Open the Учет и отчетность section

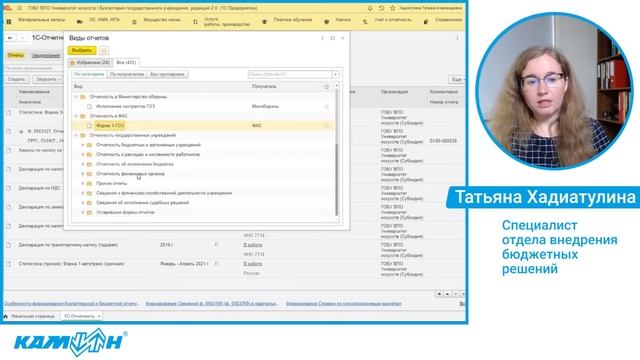[x=393, y=20]
